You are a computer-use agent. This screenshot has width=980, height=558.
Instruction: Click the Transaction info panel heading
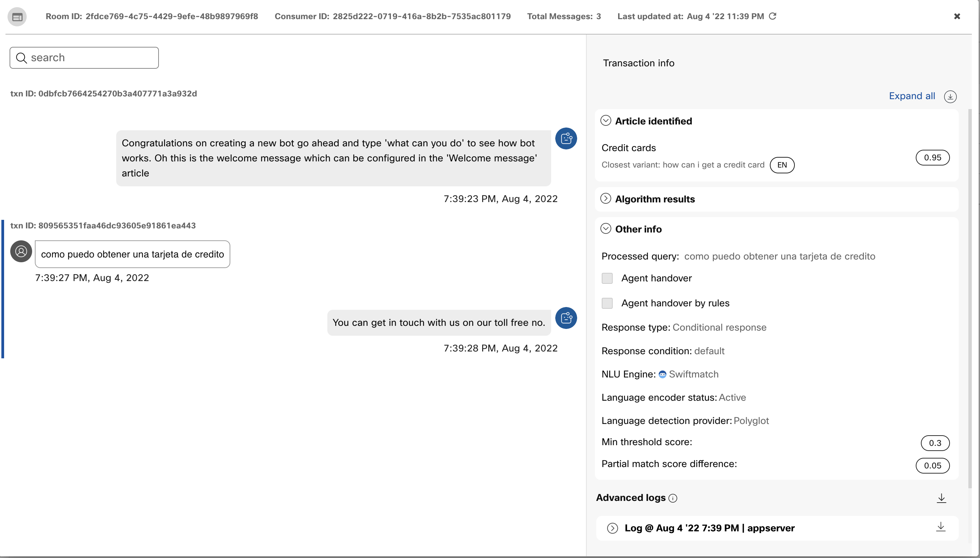638,63
